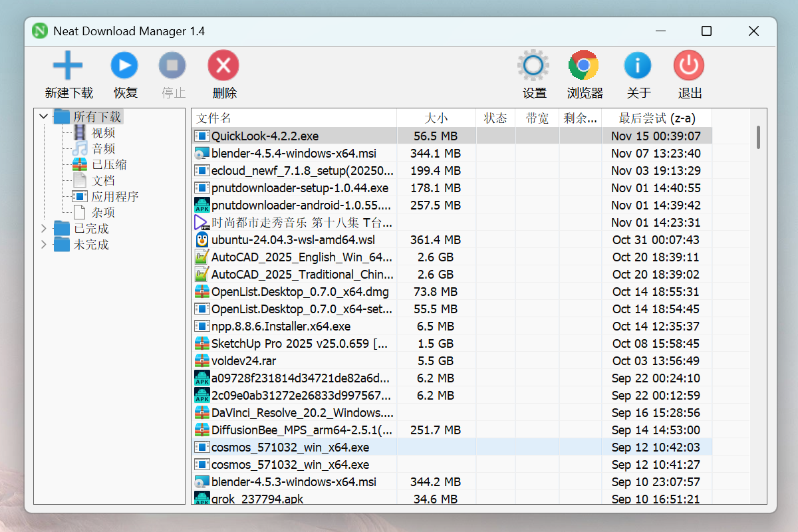798x532 pixels.
Task: Click the red Exit power icon
Action: click(689, 66)
